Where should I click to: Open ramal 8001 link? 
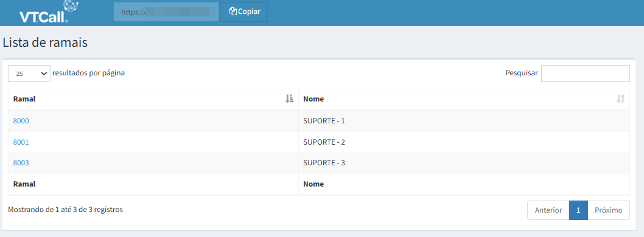pyautogui.click(x=21, y=142)
